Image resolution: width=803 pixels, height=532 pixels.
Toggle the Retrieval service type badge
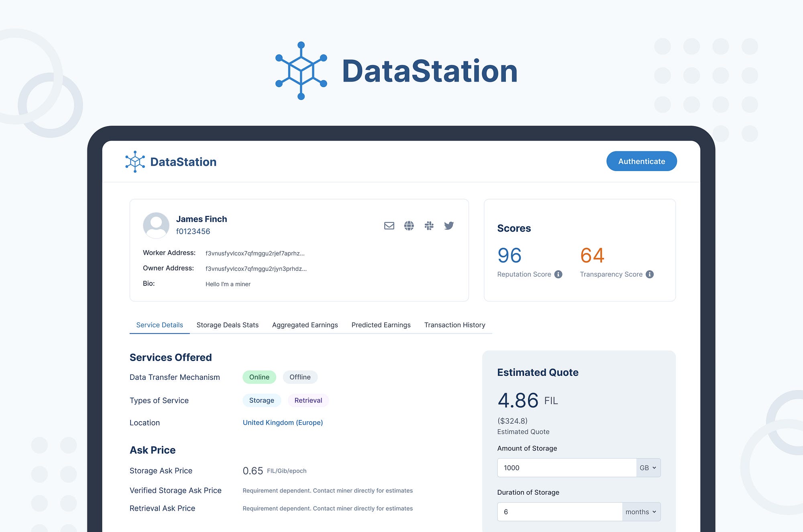(308, 400)
